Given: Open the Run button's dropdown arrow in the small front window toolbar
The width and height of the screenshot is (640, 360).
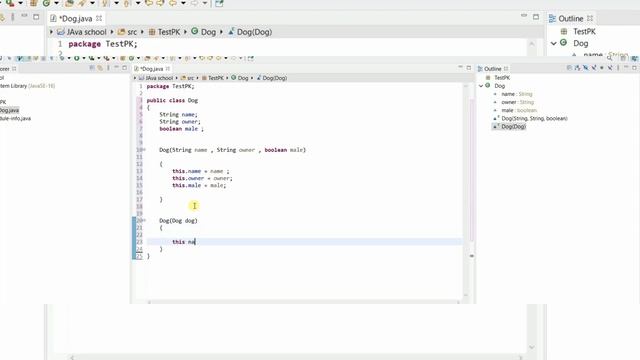Looking at the screenshot, I should (x=84, y=58).
